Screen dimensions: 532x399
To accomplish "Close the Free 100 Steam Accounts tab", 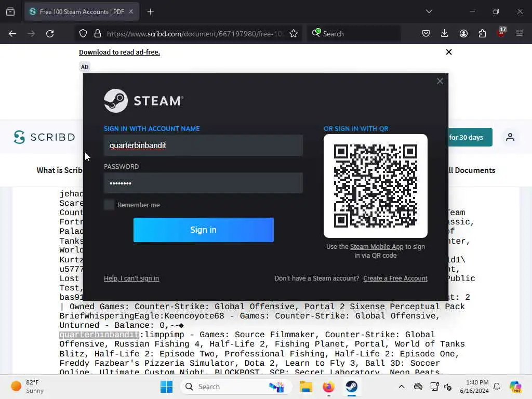I will (x=131, y=12).
